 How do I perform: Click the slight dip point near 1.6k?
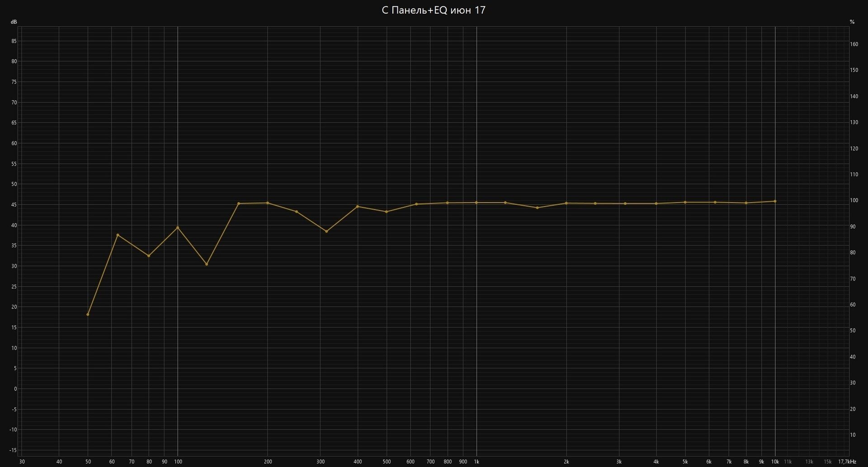pos(537,208)
